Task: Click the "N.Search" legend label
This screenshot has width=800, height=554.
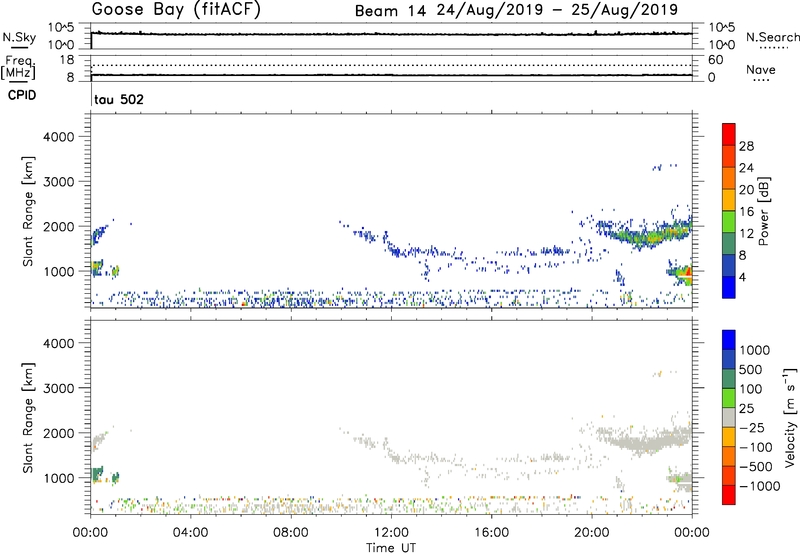Action: 773,37
